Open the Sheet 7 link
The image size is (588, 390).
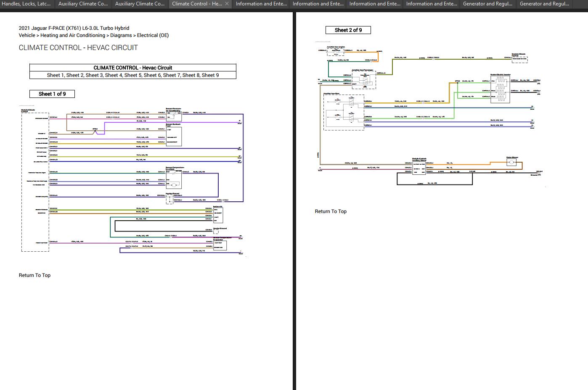(172, 75)
